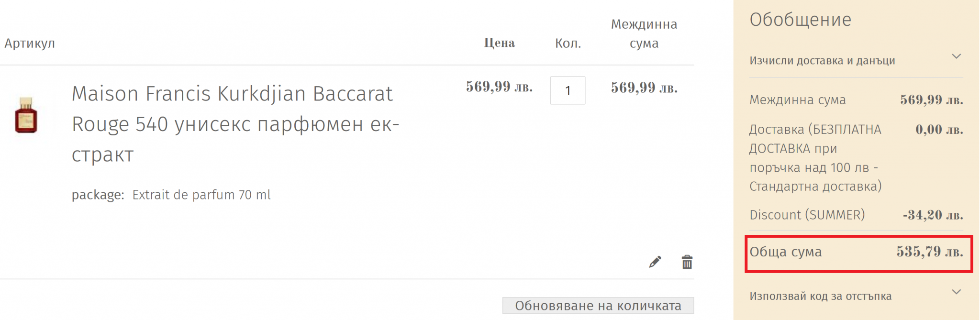The height and width of the screenshot is (320, 980).
Task: Expand Изчисли доставка и данъци chevron
Action: [956, 56]
